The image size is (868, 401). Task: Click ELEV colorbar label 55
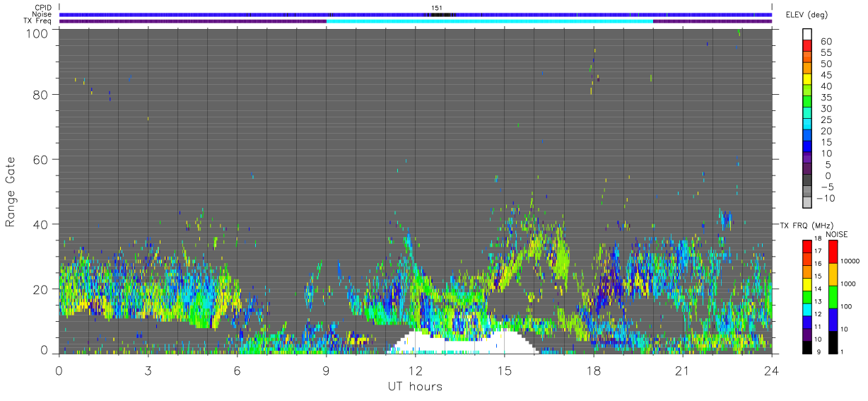pyautogui.click(x=826, y=53)
